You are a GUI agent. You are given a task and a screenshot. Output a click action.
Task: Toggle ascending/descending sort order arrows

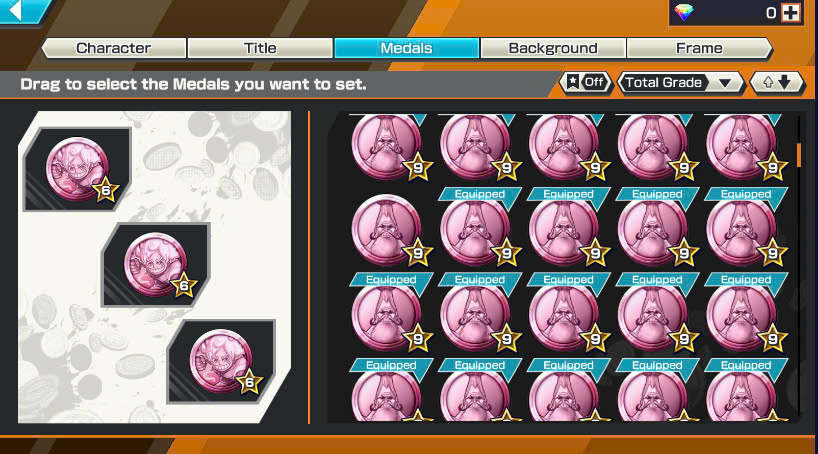click(x=777, y=82)
